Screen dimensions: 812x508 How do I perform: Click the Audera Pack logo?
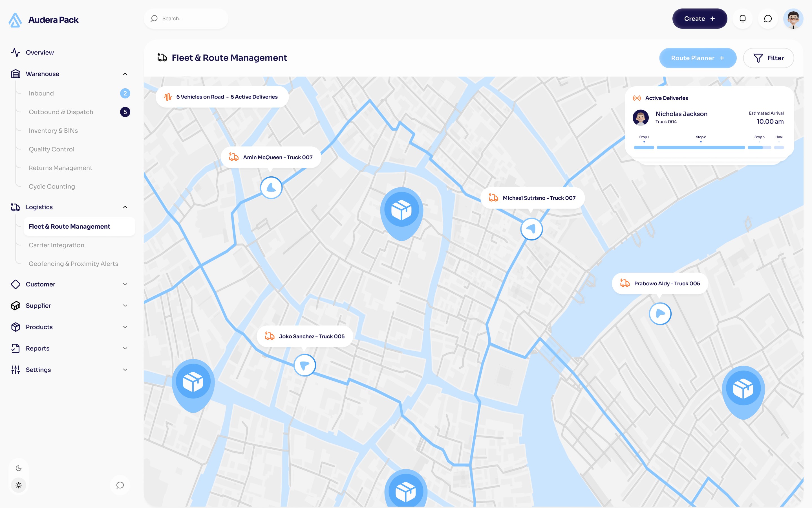44,20
